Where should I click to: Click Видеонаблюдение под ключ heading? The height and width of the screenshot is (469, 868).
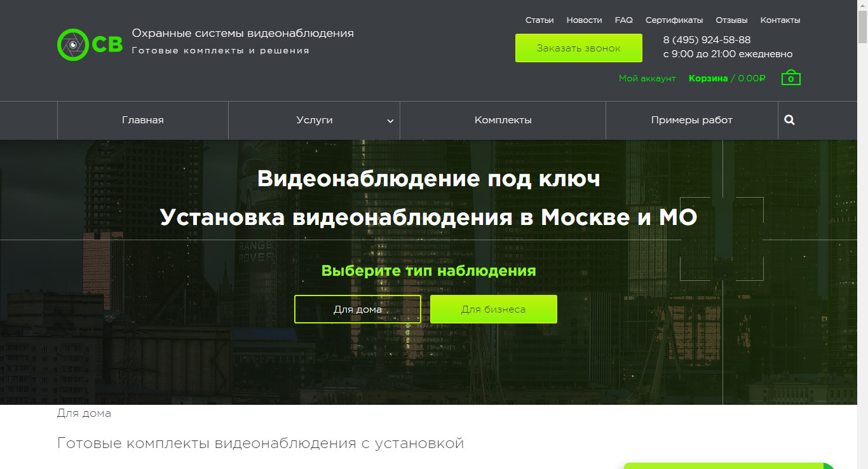(x=429, y=179)
